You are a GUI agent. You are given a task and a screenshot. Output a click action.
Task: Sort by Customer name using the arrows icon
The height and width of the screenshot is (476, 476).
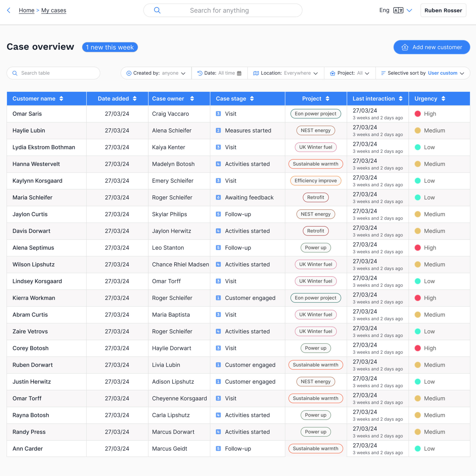[x=61, y=99]
